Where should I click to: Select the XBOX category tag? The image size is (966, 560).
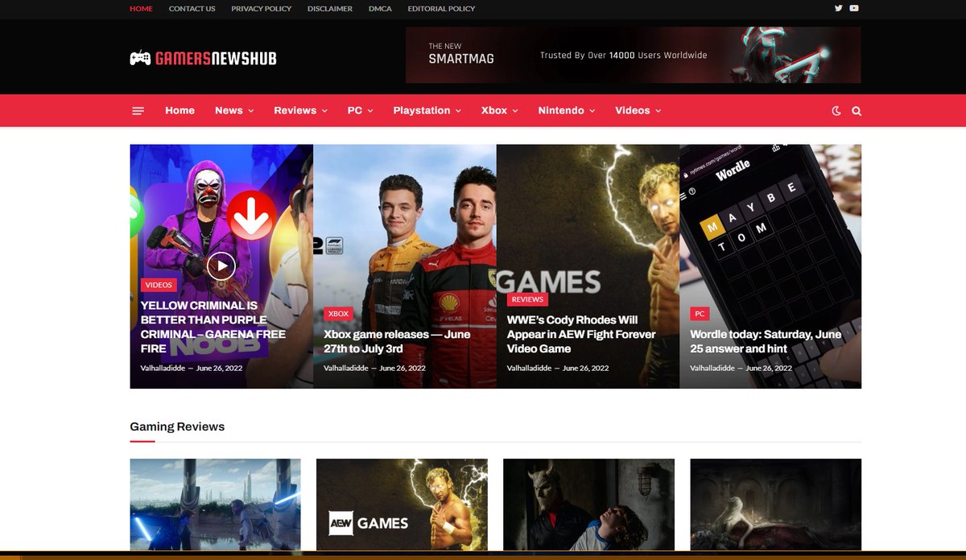[x=338, y=314]
